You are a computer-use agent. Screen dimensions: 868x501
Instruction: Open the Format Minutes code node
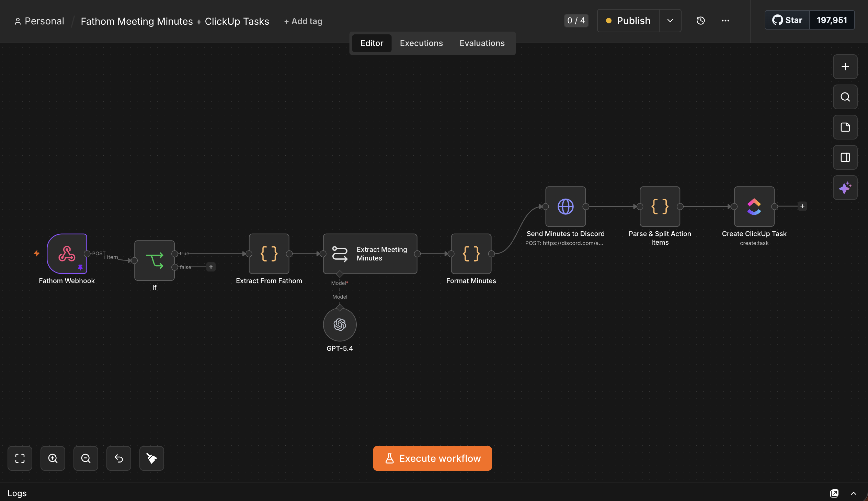click(x=471, y=254)
